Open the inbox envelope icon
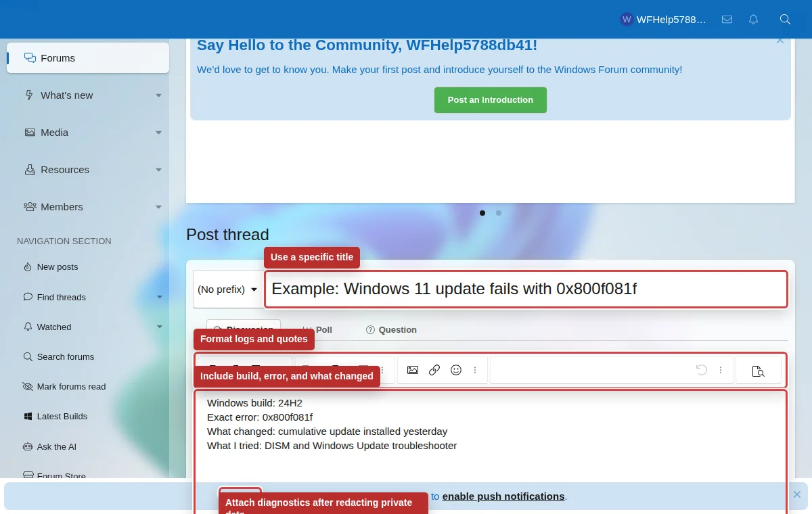 [x=727, y=20]
